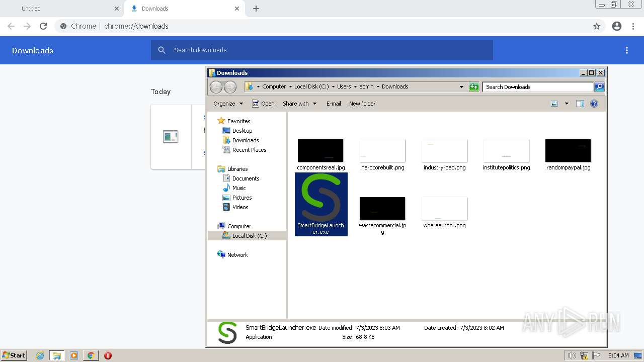Close the Untitled tab

[x=117, y=9]
